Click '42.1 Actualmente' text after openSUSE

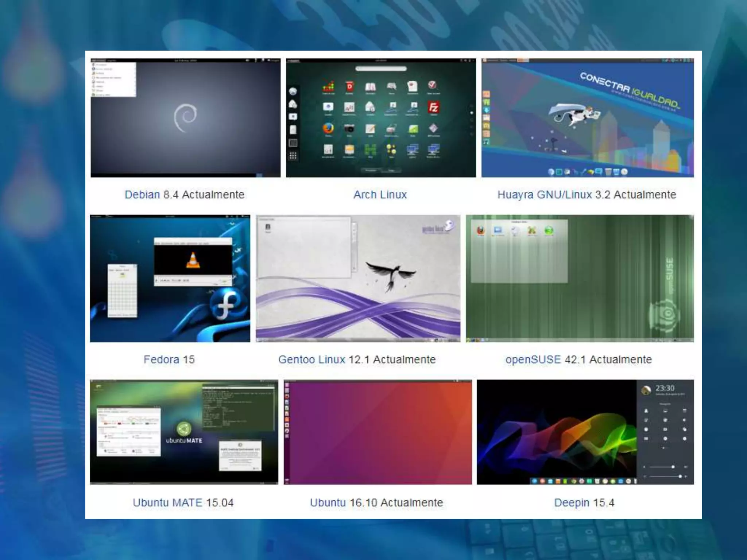click(608, 359)
